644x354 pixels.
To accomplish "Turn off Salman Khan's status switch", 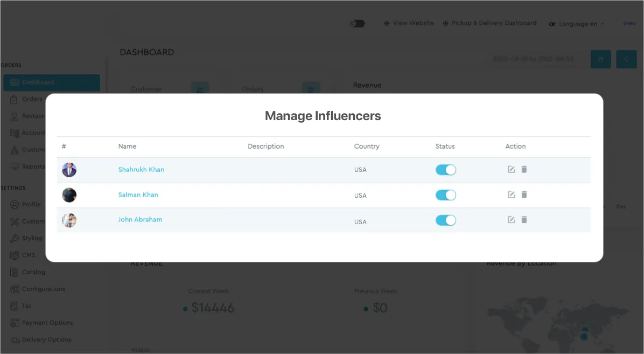I will (445, 195).
